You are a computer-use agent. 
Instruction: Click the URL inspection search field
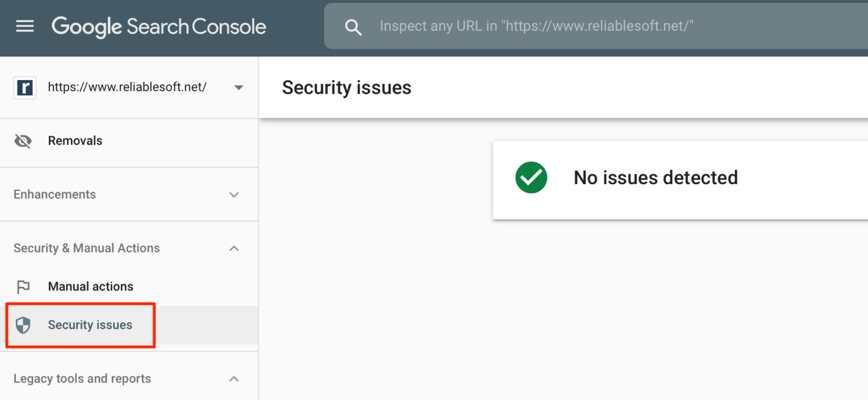pyautogui.click(x=537, y=26)
